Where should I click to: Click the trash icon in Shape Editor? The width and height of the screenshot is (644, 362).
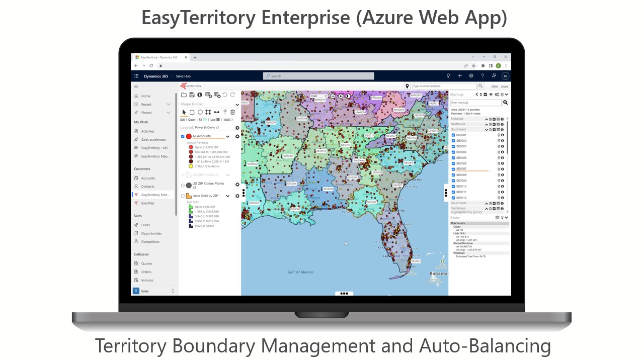232,112
